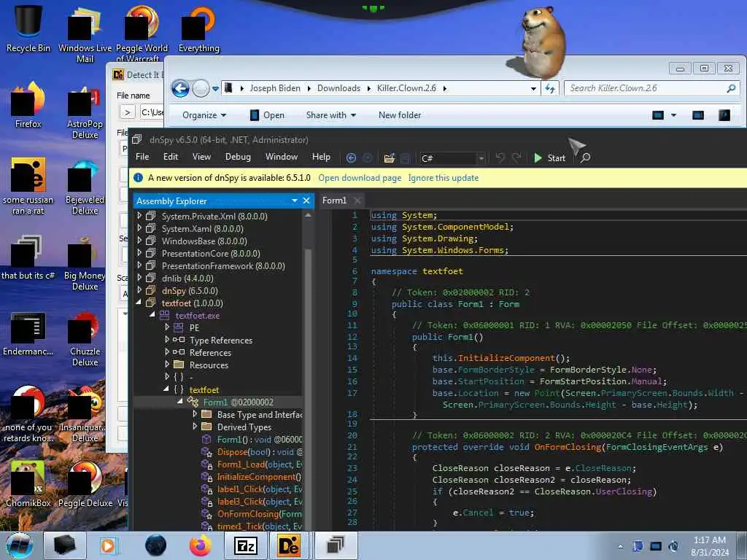This screenshot has width=747, height=560.
Task: Open the Assembly Explorer panel options dropdown arrow
Action: click(295, 201)
